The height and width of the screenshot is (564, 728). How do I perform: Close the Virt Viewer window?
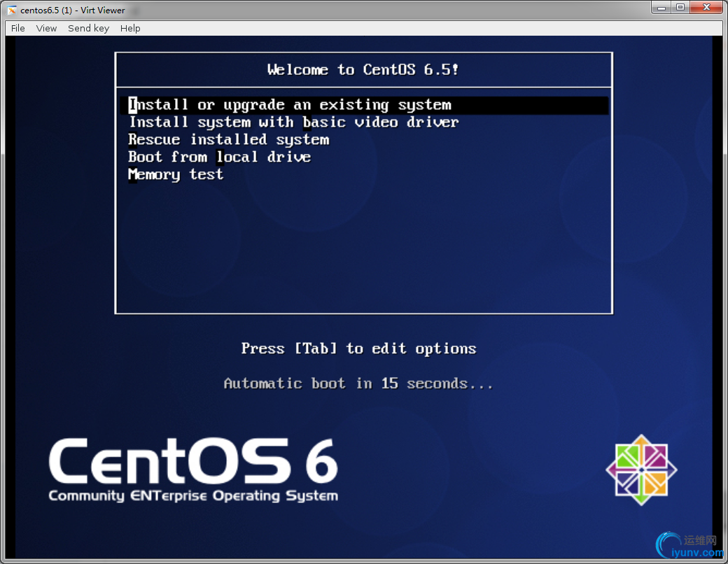click(x=706, y=8)
